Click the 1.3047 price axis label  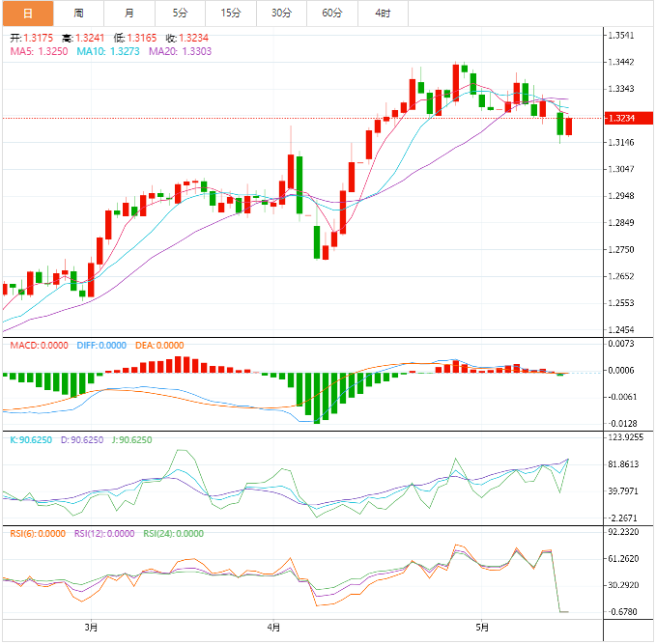coord(621,169)
